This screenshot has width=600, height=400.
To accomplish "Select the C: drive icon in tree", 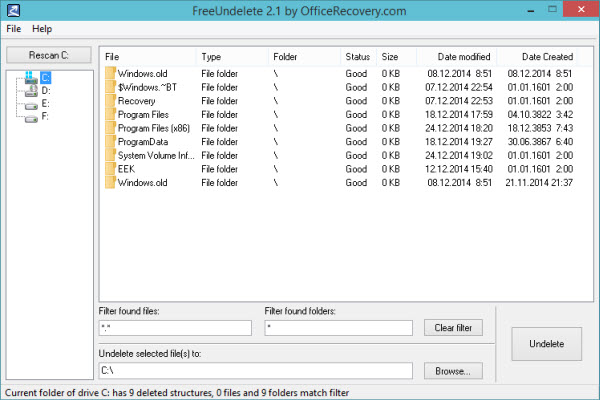I will (x=31, y=78).
